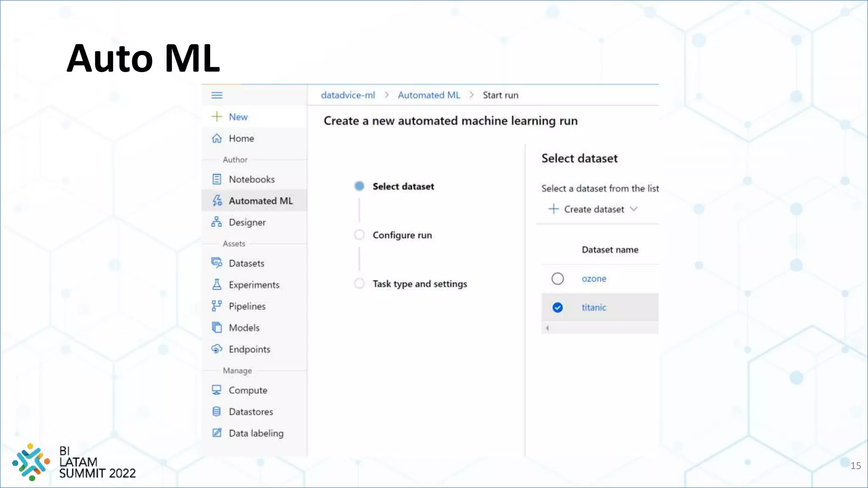Select the ozone dataset radio button
Image resolution: width=868 pixels, height=488 pixels.
pos(557,279)
